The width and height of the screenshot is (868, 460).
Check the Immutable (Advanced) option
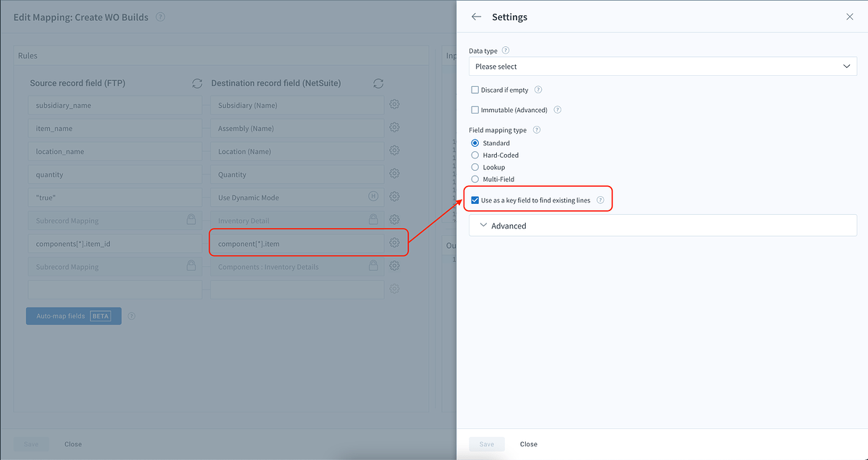pos(475,110)
